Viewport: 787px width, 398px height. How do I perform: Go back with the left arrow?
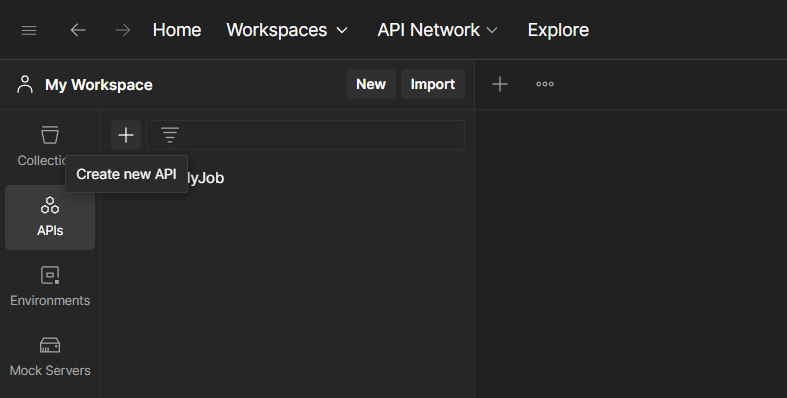pyautogui.click(x=78, y=30)
